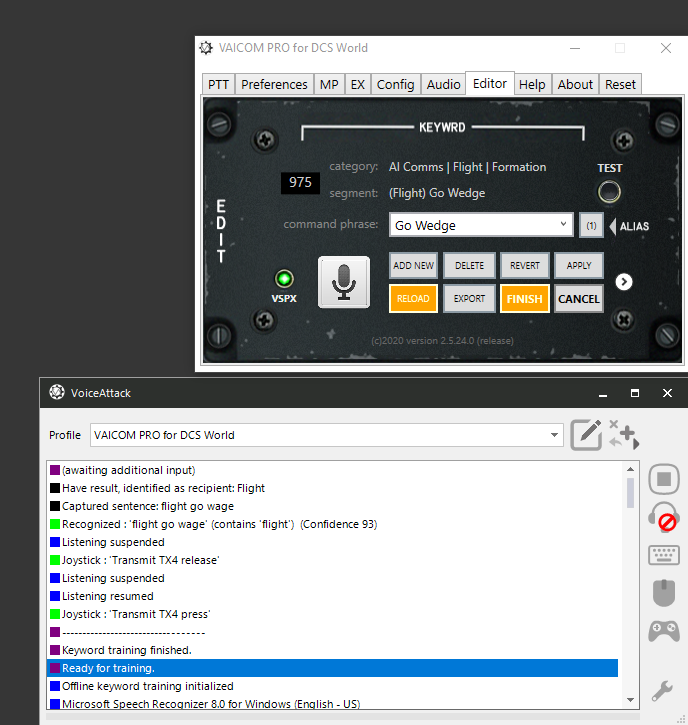Click the profile actions plus-arrows icon
Viewport: 688px width, 725px height.
pos(624,435)
